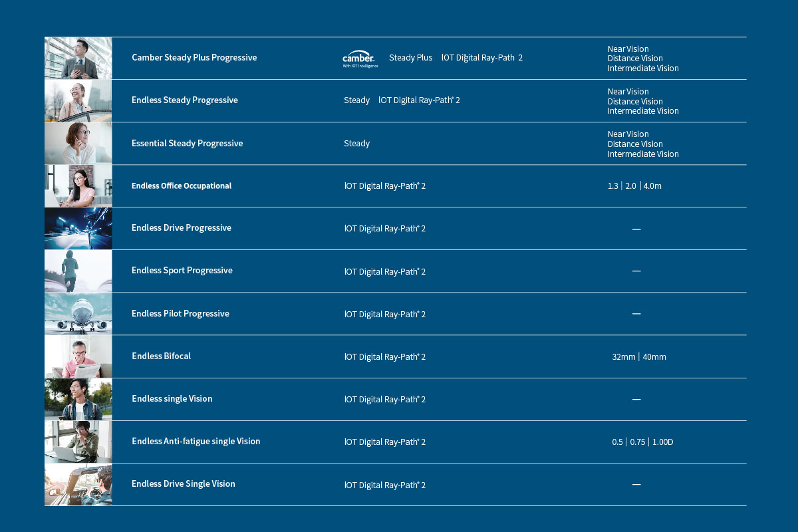Click the '0.75' value for Anti-fatigue single Vision
This screenshot has height=532, width=798.
pos(638,442)
